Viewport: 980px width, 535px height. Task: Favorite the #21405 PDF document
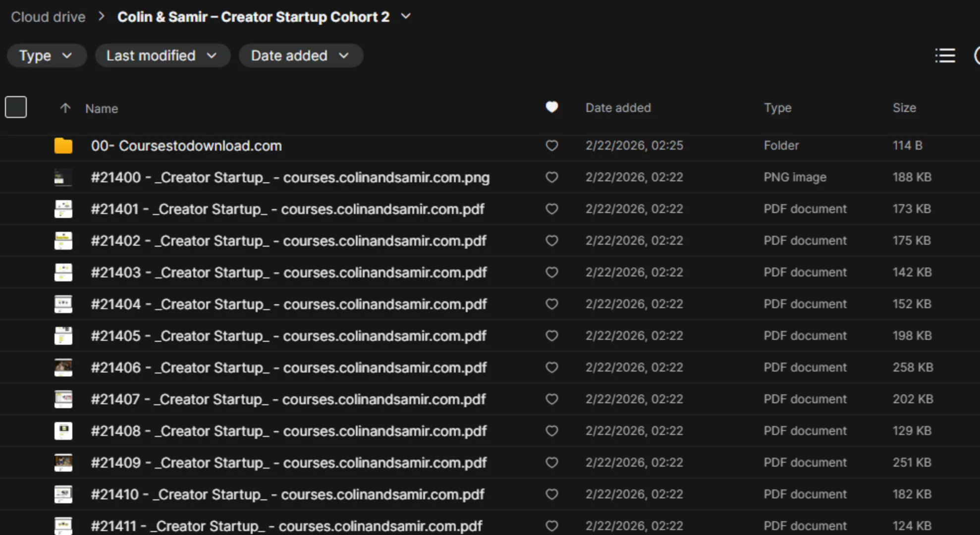click(x=551, y=336)
